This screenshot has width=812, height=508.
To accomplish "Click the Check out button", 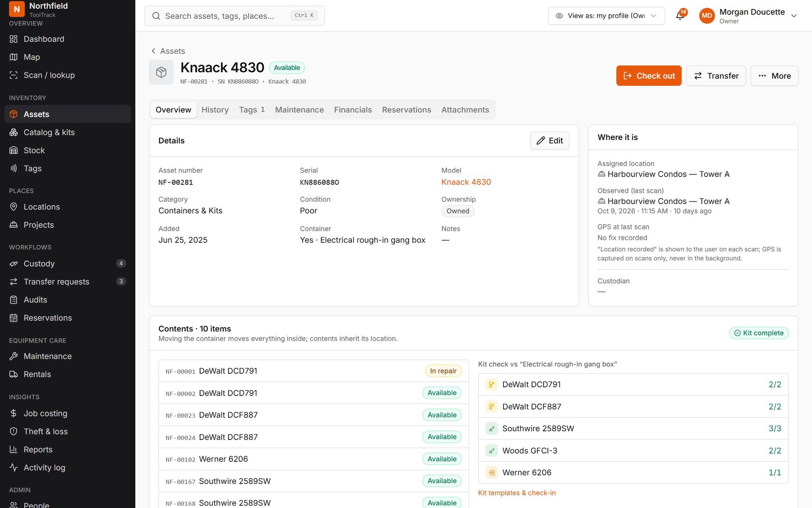I will coord(649,76).
